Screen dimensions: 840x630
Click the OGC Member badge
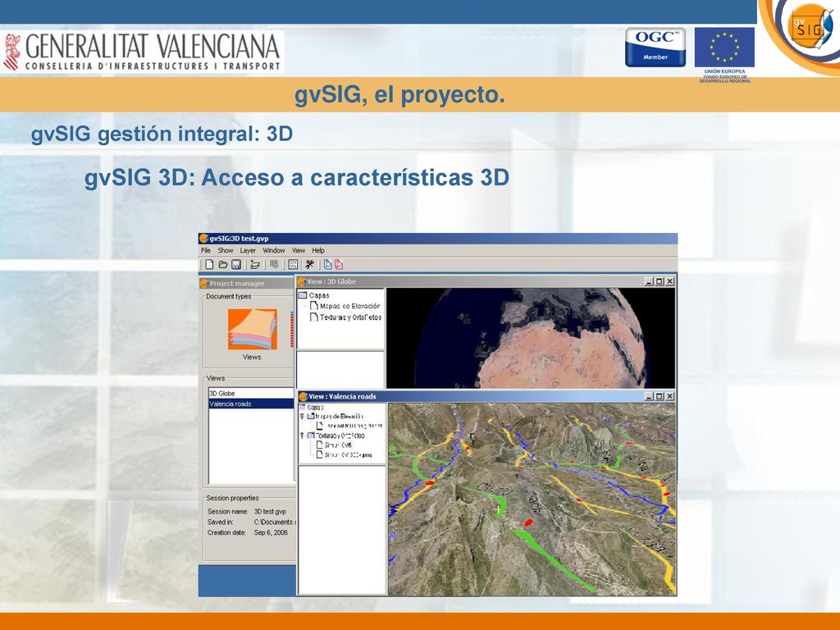tap(655, 48)
